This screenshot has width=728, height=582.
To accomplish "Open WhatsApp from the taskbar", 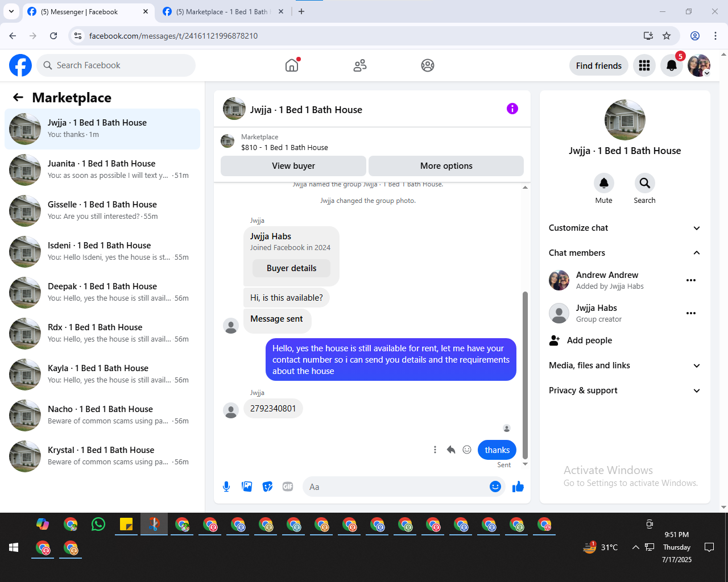I will point(98,524).
